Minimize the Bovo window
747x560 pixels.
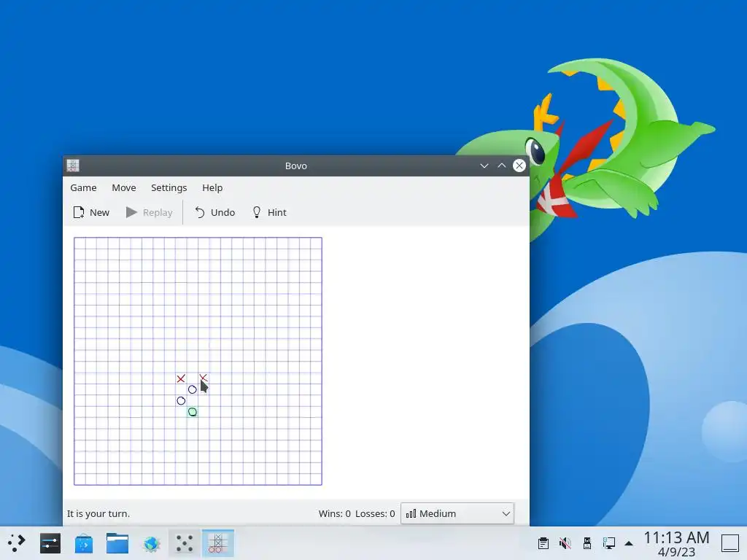(x=484, y=166)
